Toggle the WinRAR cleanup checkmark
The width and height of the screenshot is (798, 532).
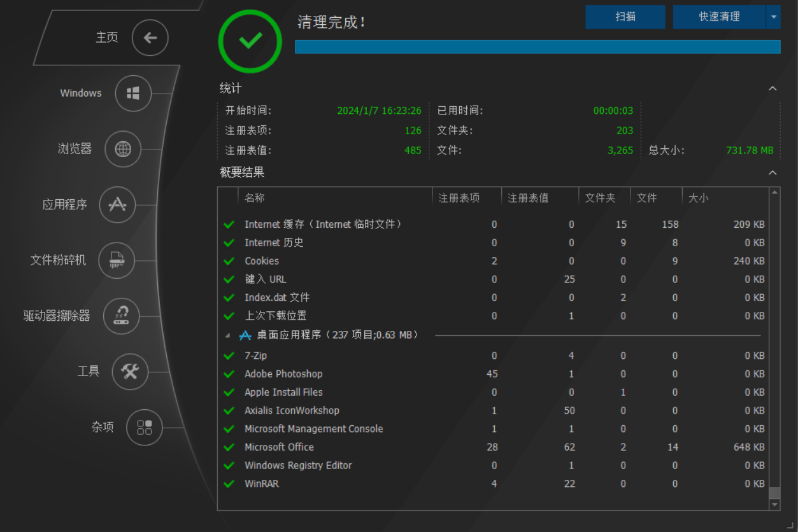229,484
